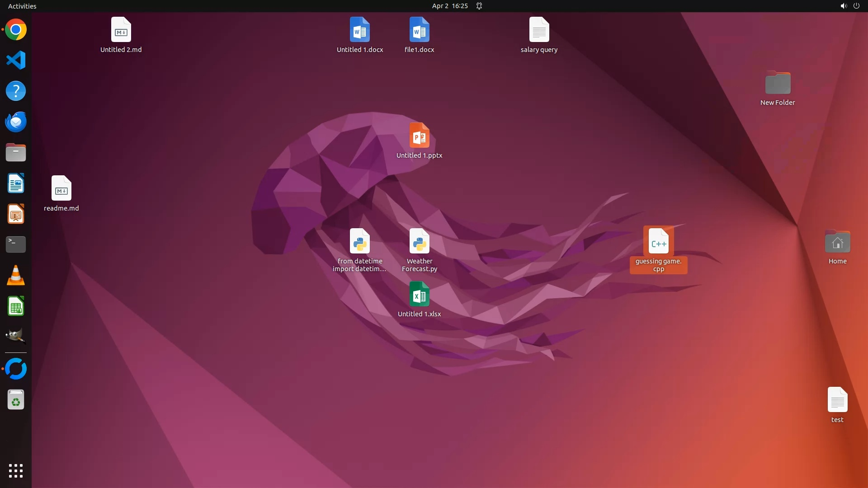The width and height of the screenshot is (868, 488).
Task: Open Thunderbird mail in the dock
Action: tap(16, 122)
